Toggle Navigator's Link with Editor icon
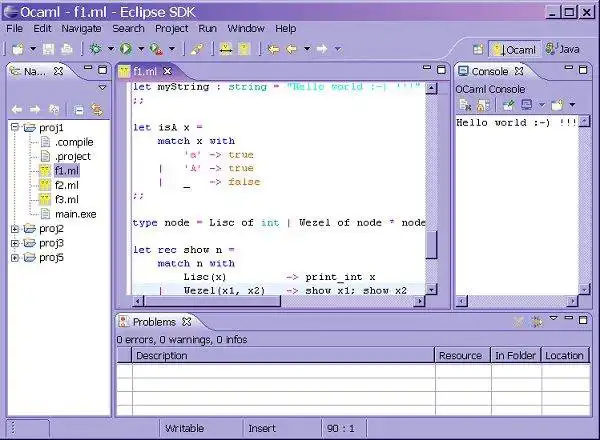Viewport: 600px width, 440px height. [x=97, y=110]
